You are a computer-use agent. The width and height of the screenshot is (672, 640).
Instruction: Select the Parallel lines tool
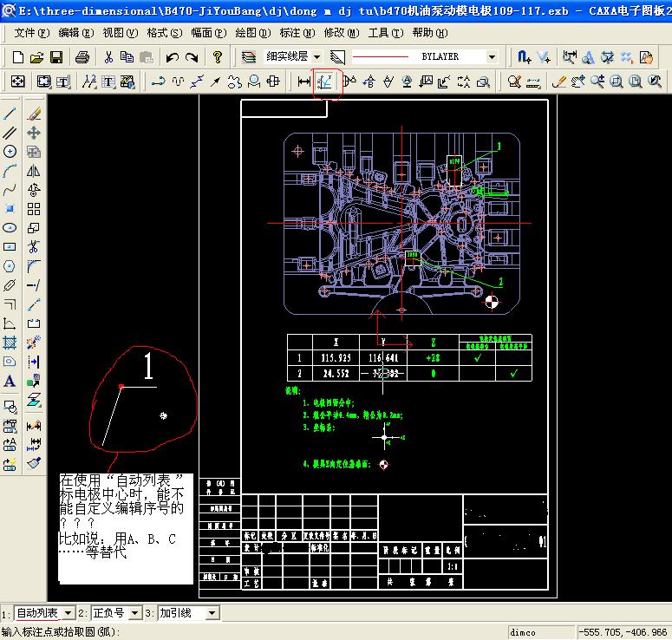coord(10,133)
